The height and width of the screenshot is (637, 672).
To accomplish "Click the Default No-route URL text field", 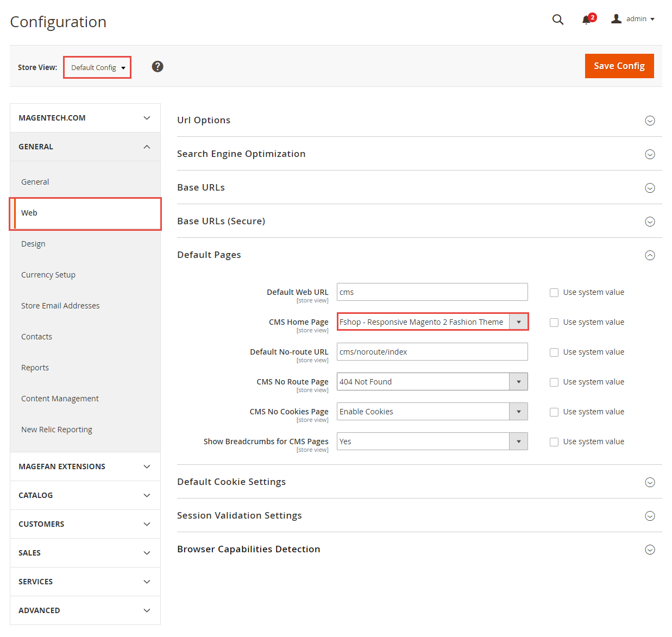I will 432,352.
